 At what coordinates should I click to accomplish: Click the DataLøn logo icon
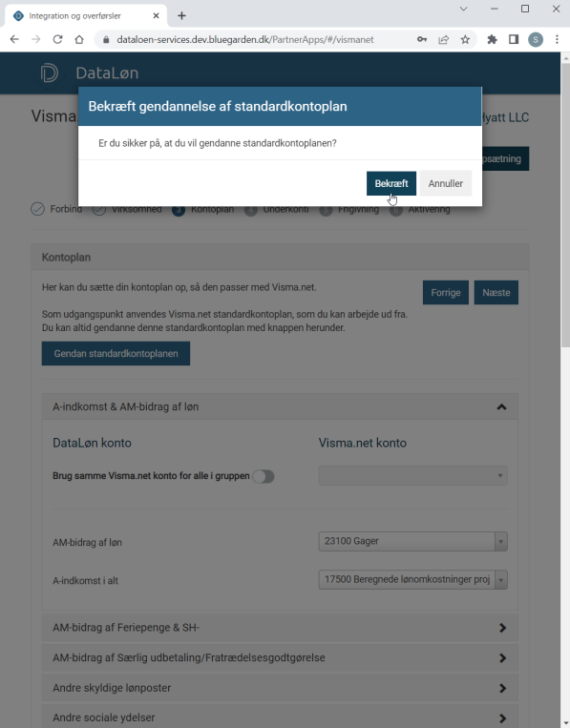[50, 73]
